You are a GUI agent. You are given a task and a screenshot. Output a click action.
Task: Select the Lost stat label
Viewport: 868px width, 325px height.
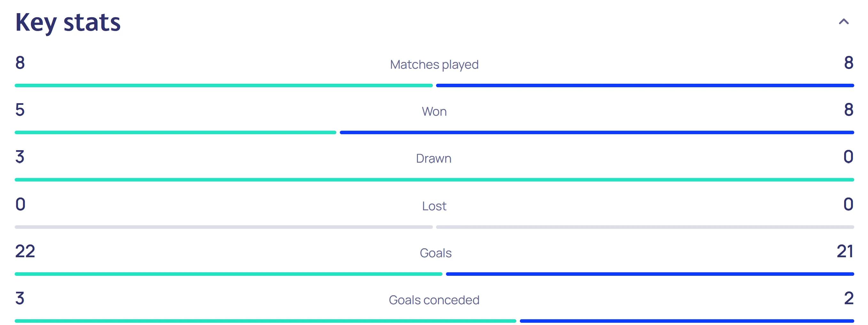[x=434, y=206]
